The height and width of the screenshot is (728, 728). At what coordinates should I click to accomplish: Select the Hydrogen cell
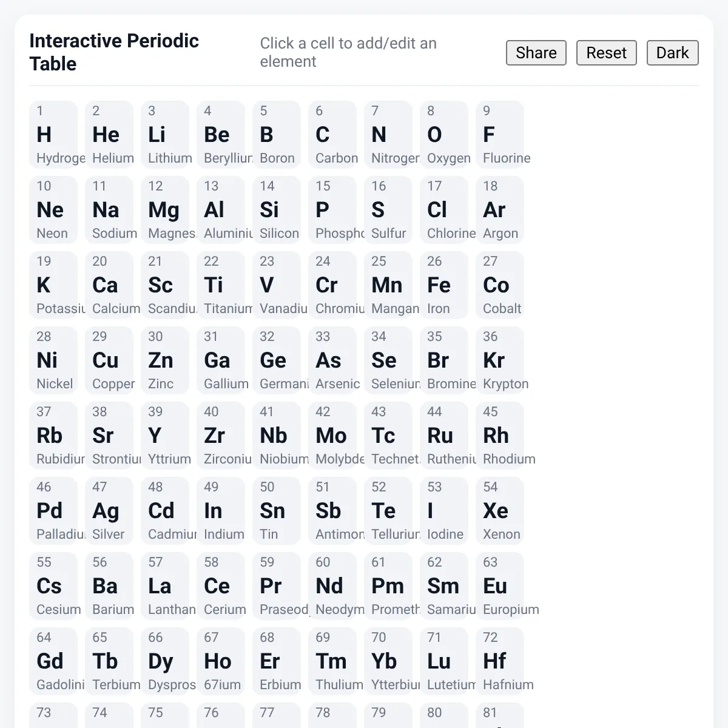[53, 135]
